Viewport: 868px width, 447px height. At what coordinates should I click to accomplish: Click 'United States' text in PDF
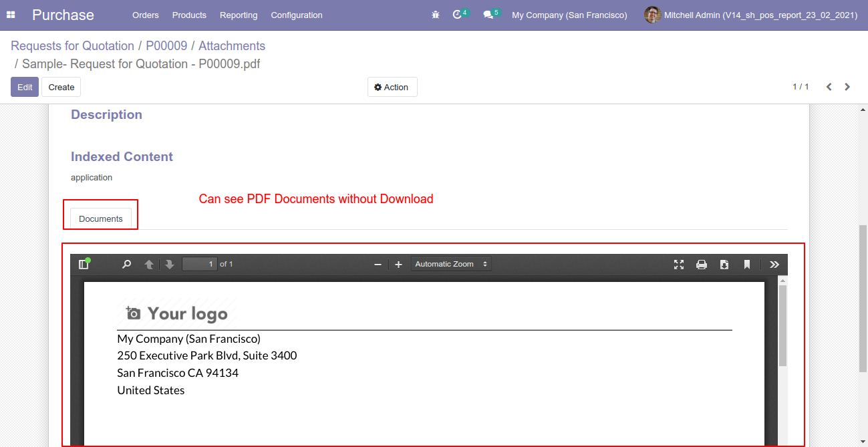[151, 390]
